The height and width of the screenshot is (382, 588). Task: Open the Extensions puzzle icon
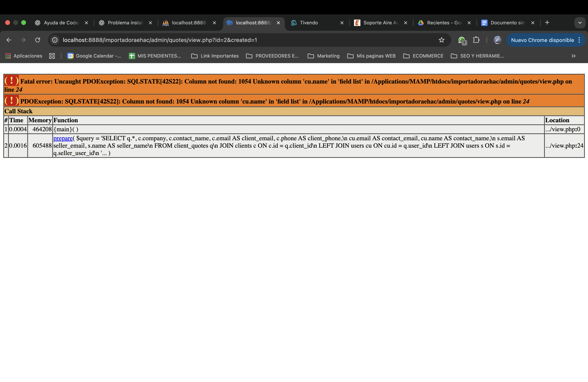point(476,40)
